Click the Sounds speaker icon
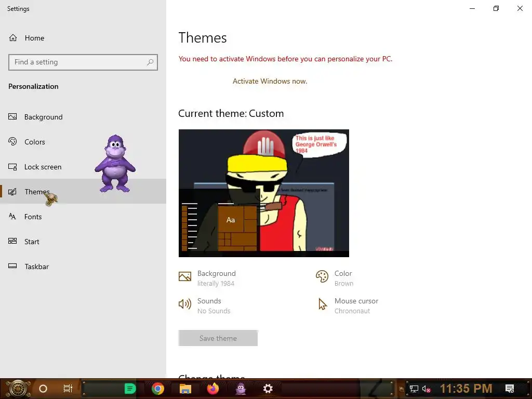Screen dimensions: 532x399 (185, 304)
